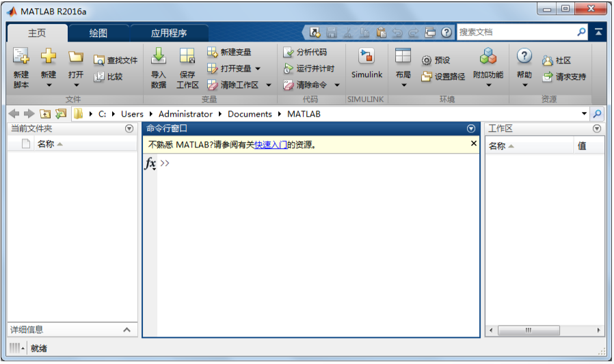
Task: Search in current folder magnifier icon
Action: [598, 114]
